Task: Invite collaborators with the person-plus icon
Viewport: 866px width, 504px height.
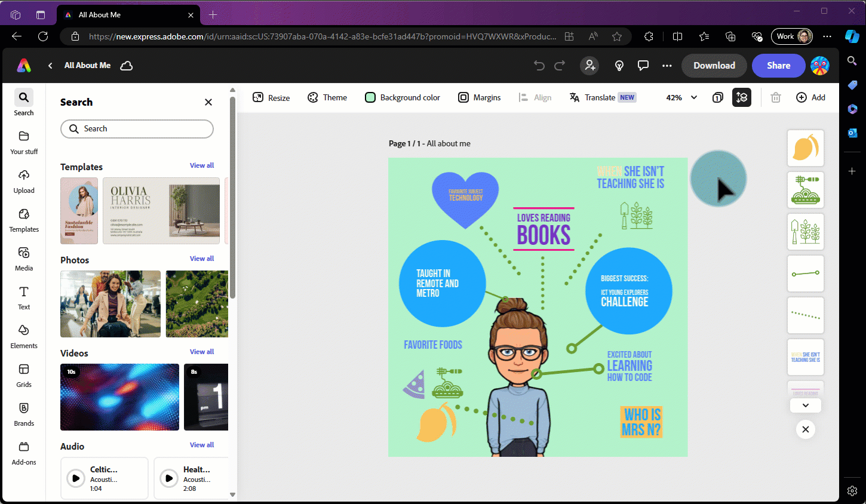Action: coord(590,66)
